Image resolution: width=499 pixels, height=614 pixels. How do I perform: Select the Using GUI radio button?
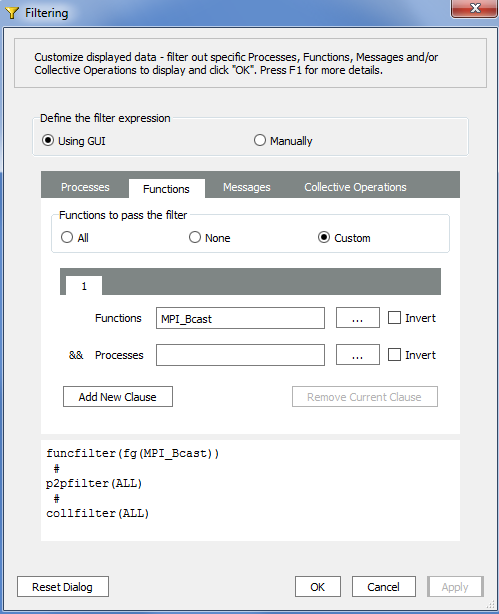48,140
